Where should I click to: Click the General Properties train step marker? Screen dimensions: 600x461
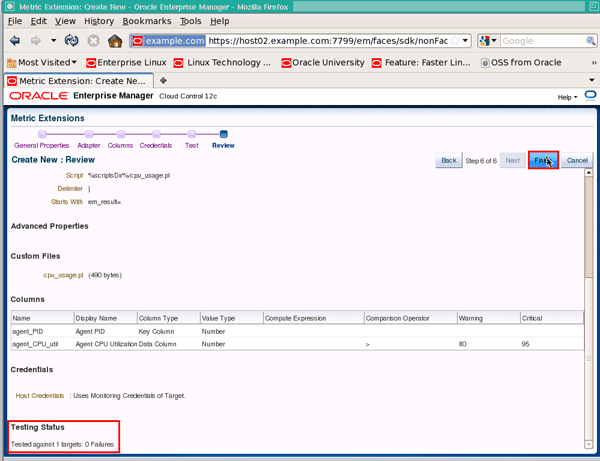42,134
